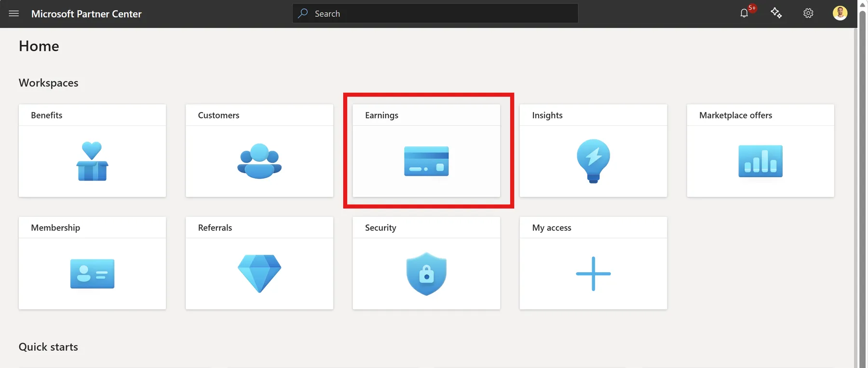The height and width of the screenshot is (368, 868).
Task: Click the Quick starts section heading
Action: tap(48, 347)
